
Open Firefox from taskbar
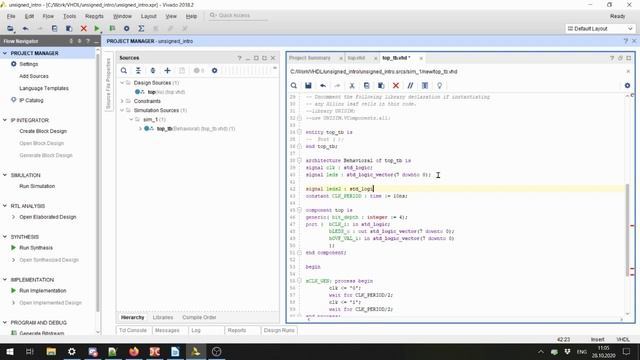pos(134,351)
